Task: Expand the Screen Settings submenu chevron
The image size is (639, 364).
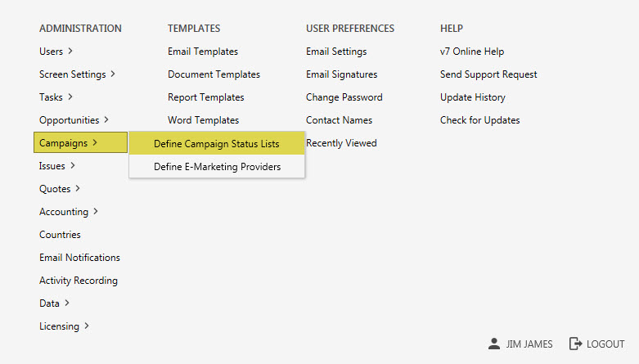Action: pos(113,74)
